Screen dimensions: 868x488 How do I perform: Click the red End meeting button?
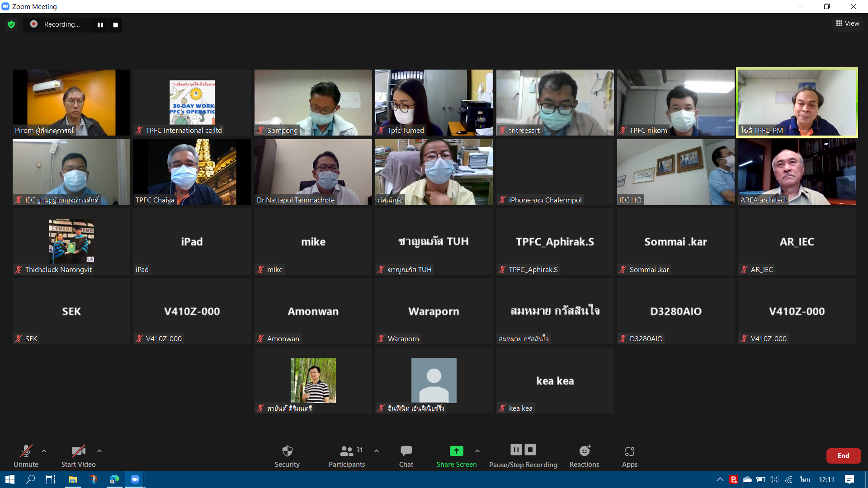pos(843,455)
